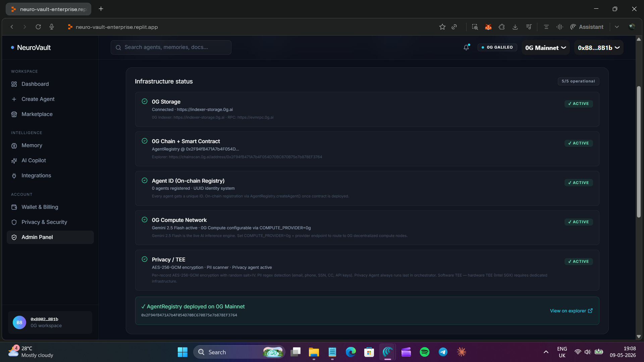Reload the NeuroVault page
644x362 pixels.
point(38,27)
